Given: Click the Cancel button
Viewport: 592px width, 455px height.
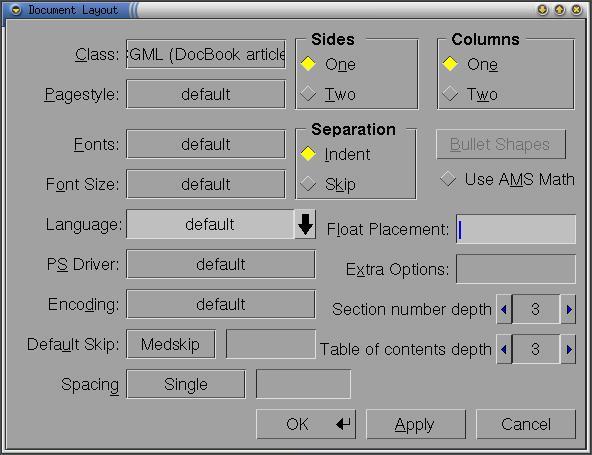Looking at the screenshot, I should pos(526,424).
